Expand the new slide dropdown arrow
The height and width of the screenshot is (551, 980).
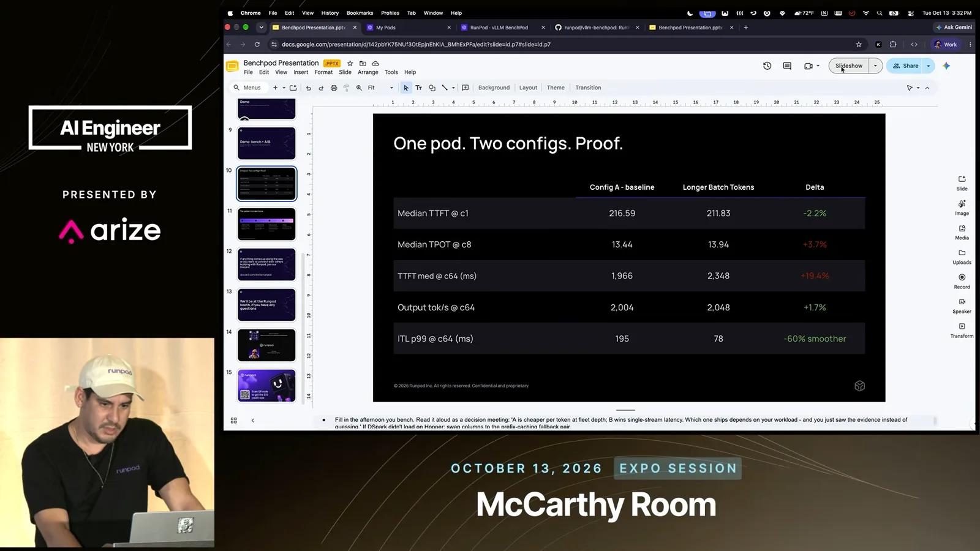(x=284, y=88)
